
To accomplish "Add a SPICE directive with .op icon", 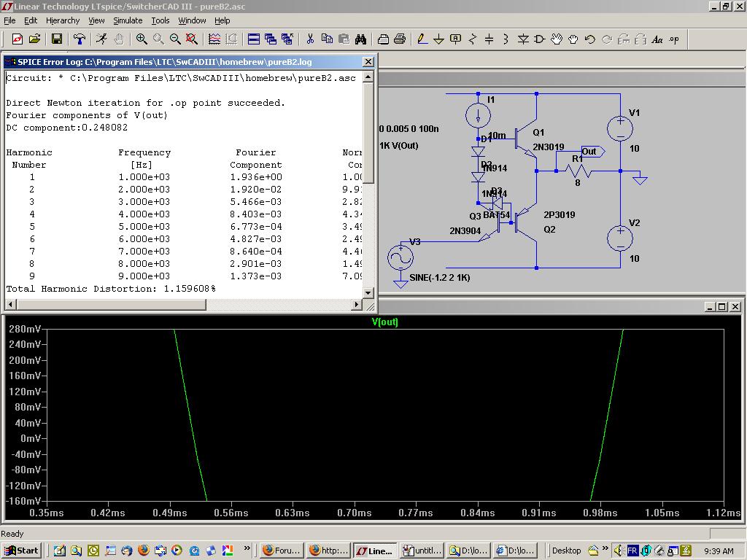I will pyautogui.click(x=674, y=39).
